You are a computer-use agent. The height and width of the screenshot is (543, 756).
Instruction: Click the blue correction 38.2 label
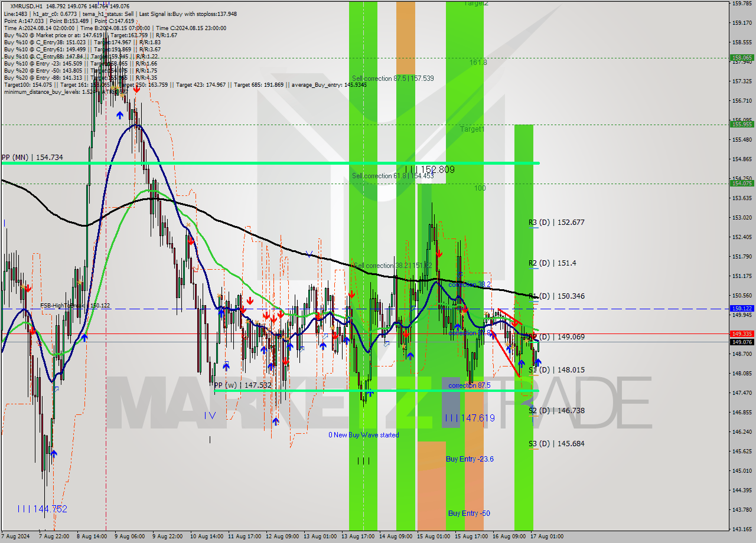coord(470,284)
